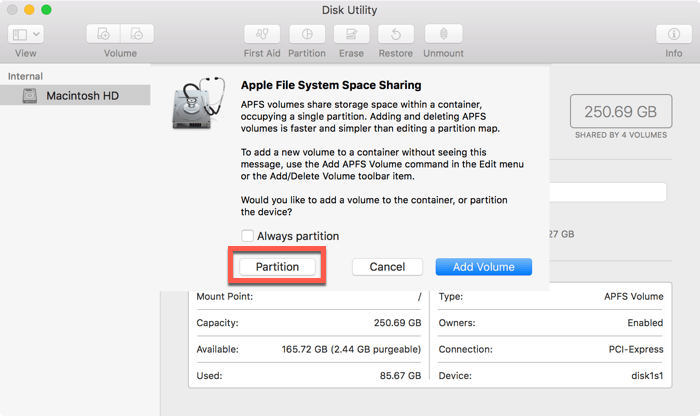Click the Internal sidebar heading
700x416 pixels.
pyautogui.click(x=25, y=76)
